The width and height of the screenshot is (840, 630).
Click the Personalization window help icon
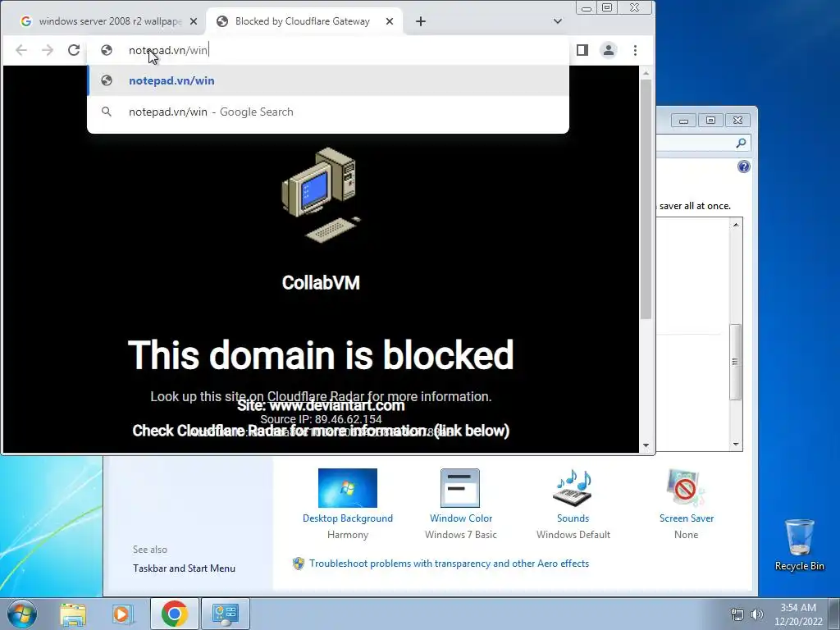[744, 167]
